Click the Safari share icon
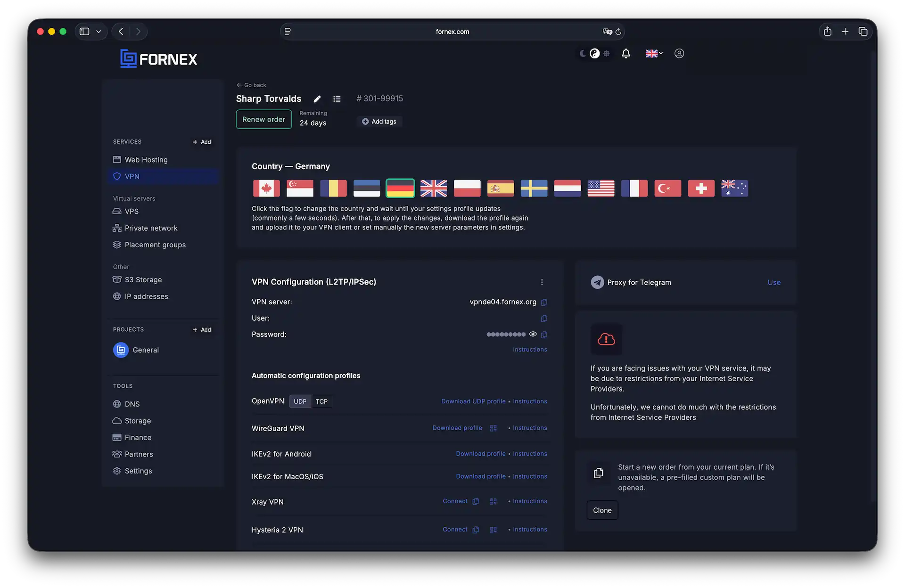This screenshot has height=588, width=905. (828, 32)
